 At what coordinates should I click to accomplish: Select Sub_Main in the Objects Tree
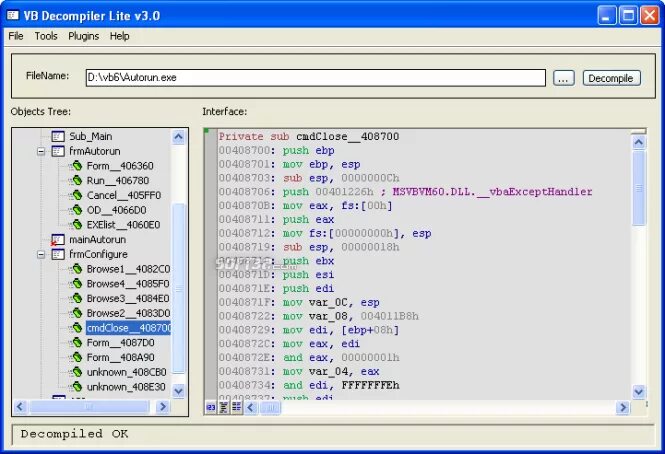(x=91, y=136)
